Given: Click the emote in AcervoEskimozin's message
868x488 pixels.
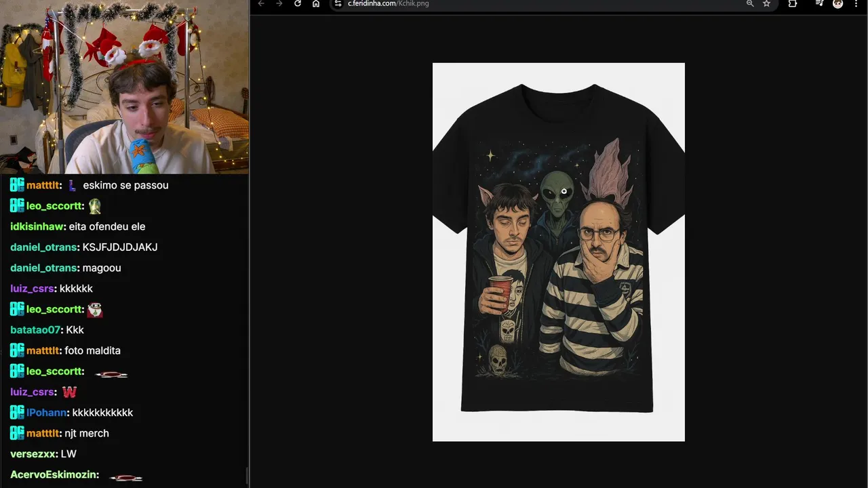Looking at the screenshot, I should [126, 477].
